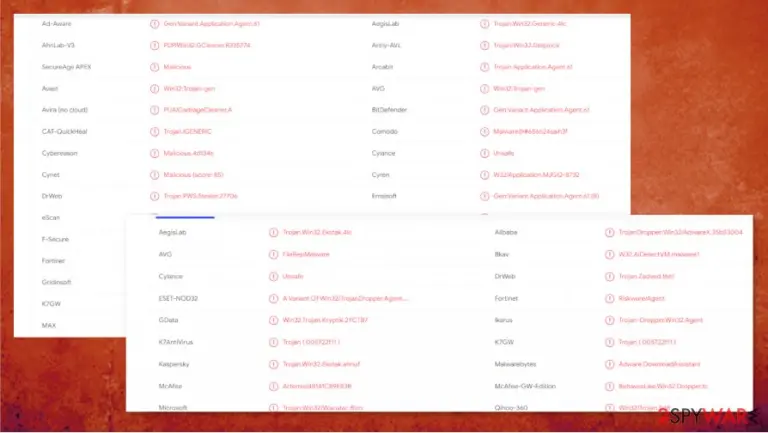Select the F-Secure engine name
Image resolution: width=768 pixels, height=433 pixels.
coord(55,239)
